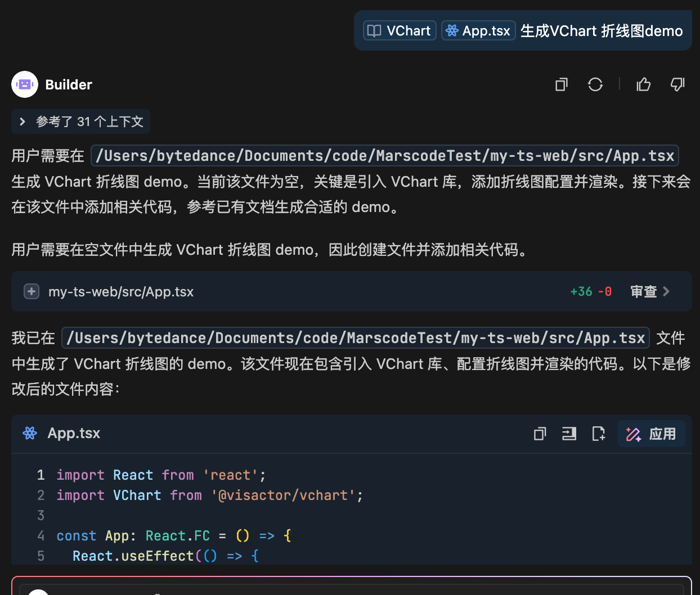Screen dimensions: 700x595
Task: Click code line 5 React.useEffect
Action: click(166, 556)
